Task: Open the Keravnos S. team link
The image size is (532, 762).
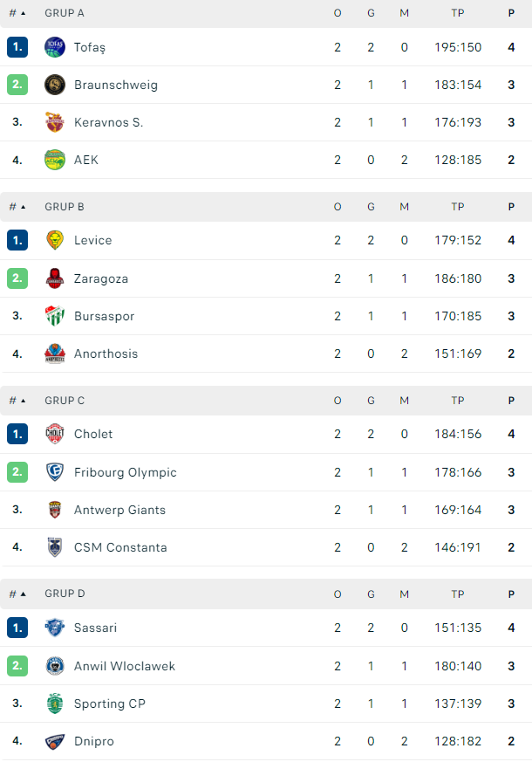Action: click(108, 122)
